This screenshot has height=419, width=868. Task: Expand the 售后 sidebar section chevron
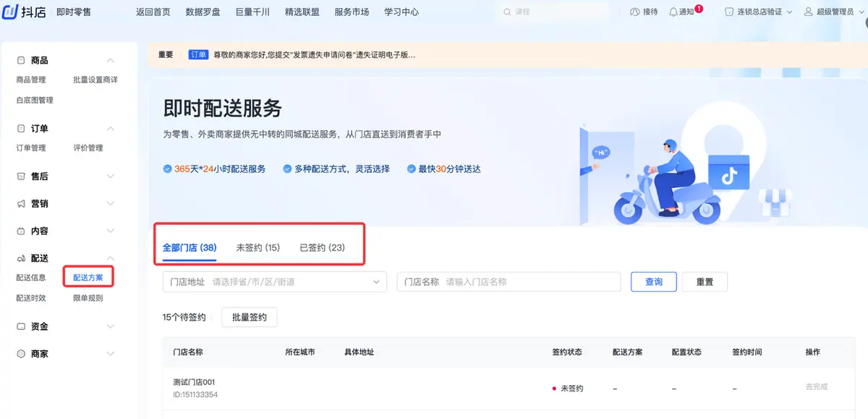(x=111, y=177)
